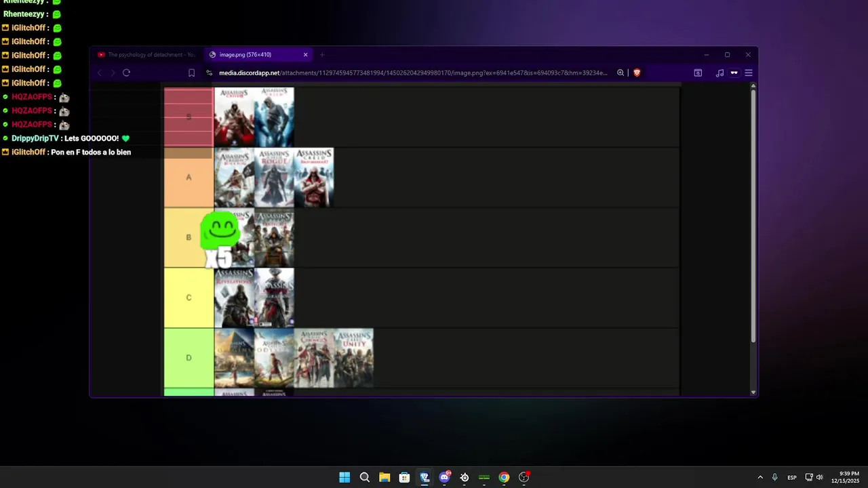Switch the ESP input language indicator
Viewport: 868px width, 488px height.
click(792, 477)
